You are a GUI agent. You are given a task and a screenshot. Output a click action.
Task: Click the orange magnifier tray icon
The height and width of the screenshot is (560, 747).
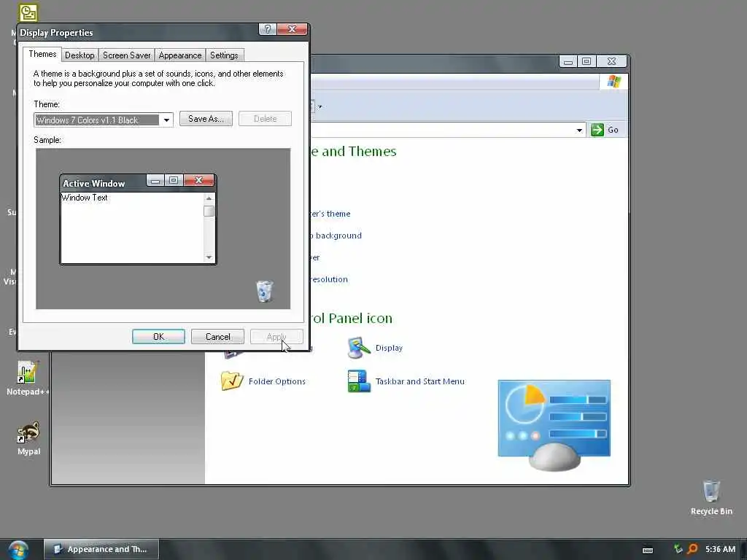click(693, 549)
